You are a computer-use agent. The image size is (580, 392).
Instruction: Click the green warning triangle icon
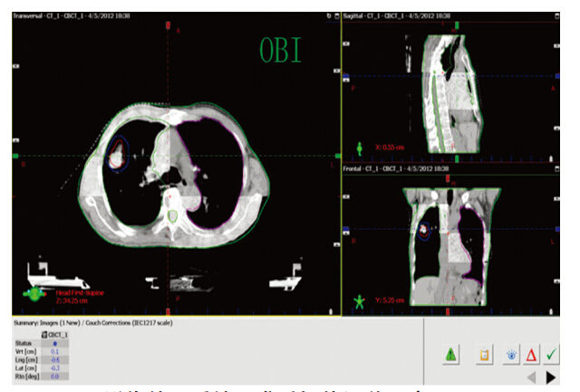449,354
